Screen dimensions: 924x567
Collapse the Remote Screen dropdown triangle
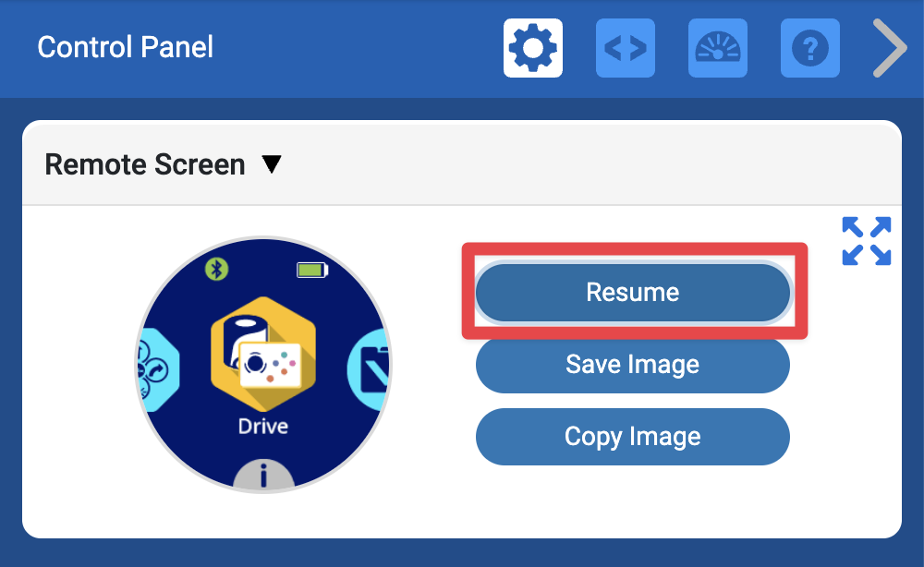point(271,164)
